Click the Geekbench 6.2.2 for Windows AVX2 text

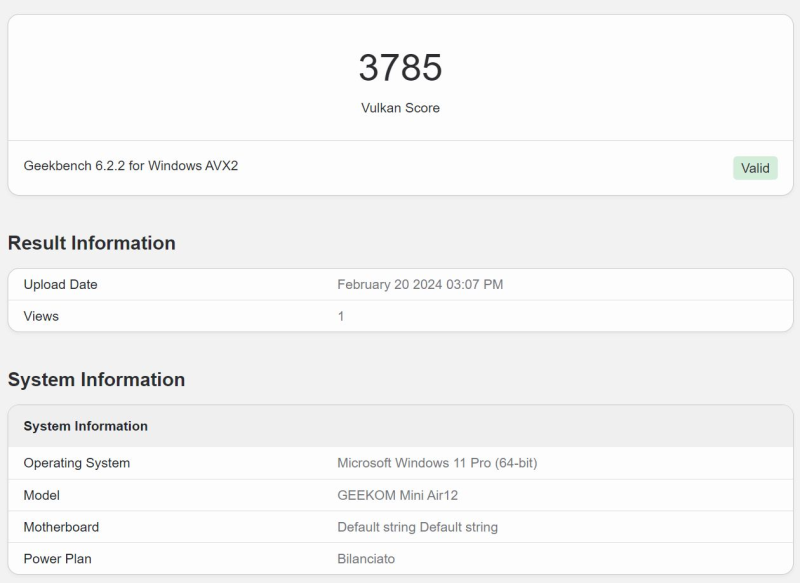(131, 166)
